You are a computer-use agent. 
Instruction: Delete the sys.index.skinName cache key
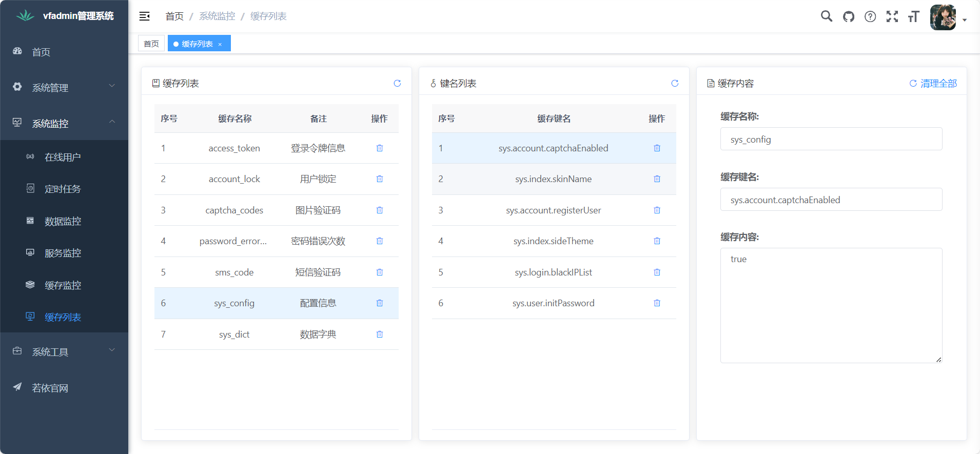point(657,179)
